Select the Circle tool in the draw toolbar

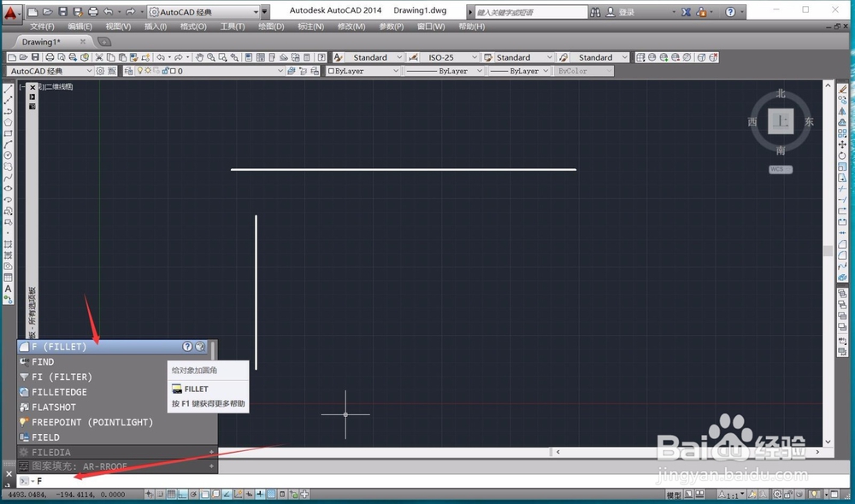[x=9, y=155]
